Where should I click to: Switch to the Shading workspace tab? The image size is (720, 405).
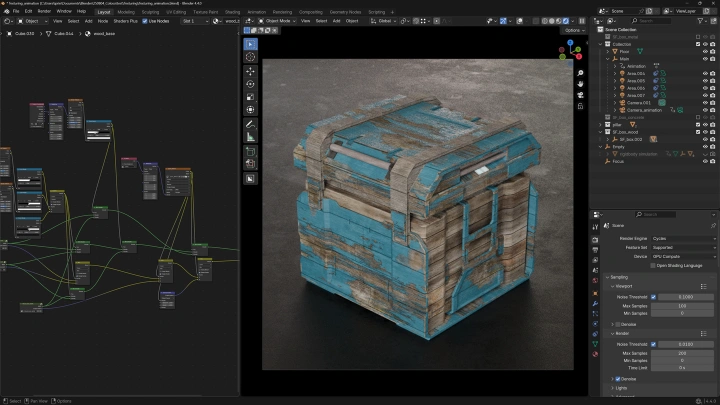tap(232, 12)
